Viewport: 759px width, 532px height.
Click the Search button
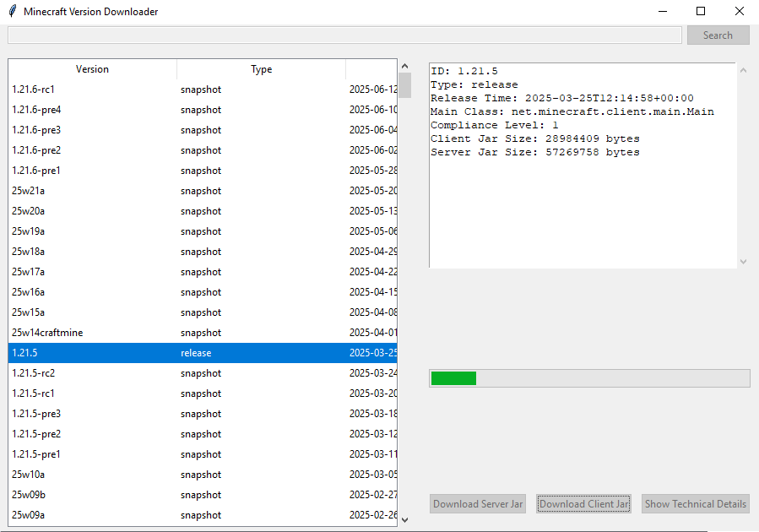718,35
